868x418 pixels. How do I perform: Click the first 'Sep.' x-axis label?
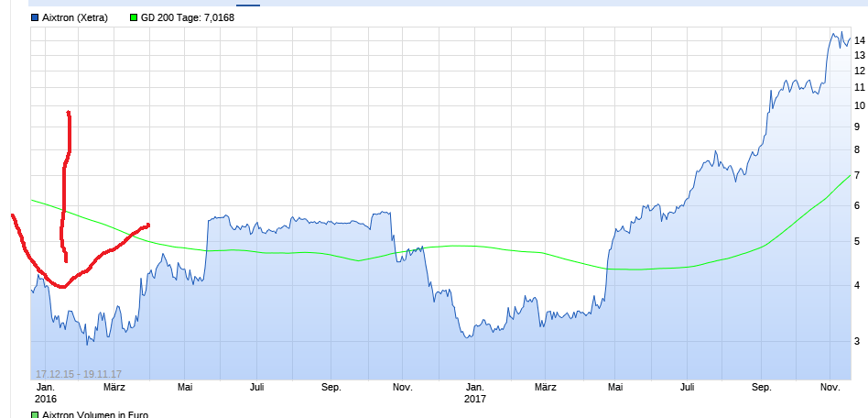(331, 387)
